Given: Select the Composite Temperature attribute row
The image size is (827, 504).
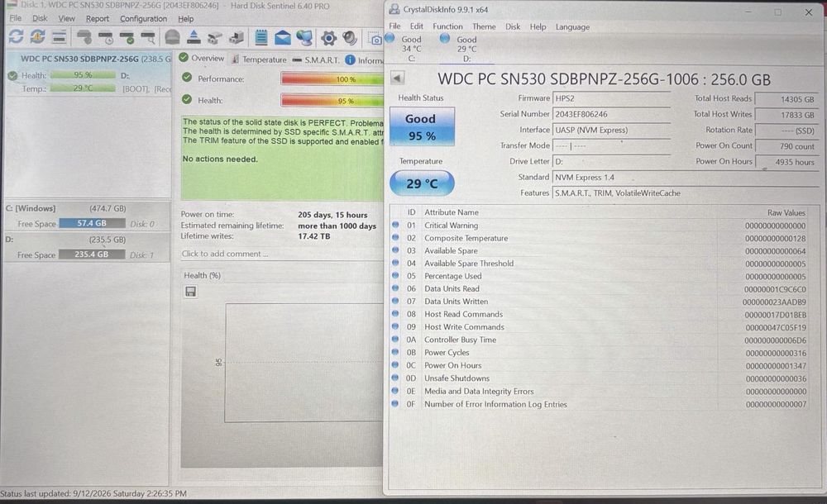Looking at the screenshot, I should pos(600,238).
